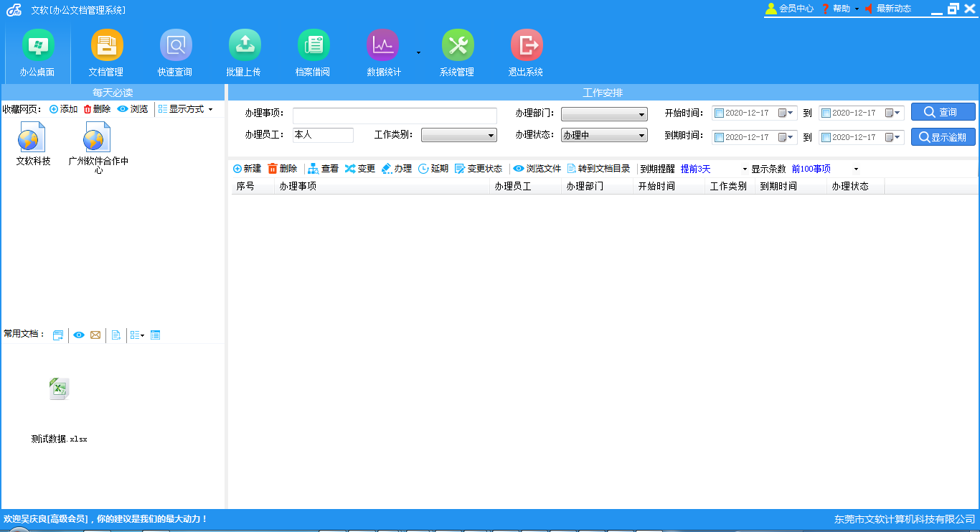打开常用文档的邮件图标
Image resolution: width=980 pixels, height=532 pixels.
96,335
